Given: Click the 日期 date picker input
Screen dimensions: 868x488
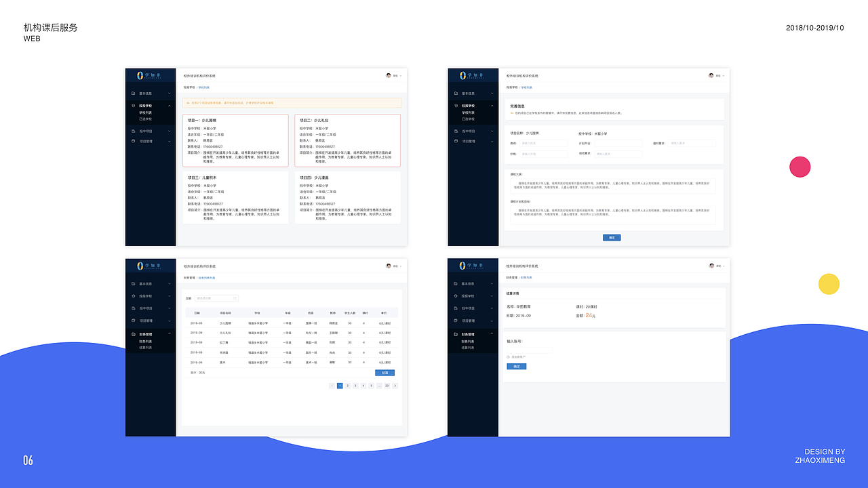Looking at the screenshot, I should [216, 298].
